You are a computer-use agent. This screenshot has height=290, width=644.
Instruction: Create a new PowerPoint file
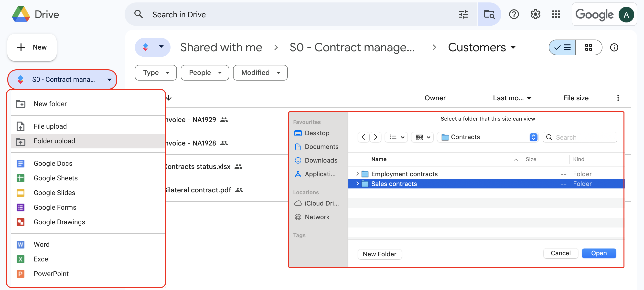[88, 274]
